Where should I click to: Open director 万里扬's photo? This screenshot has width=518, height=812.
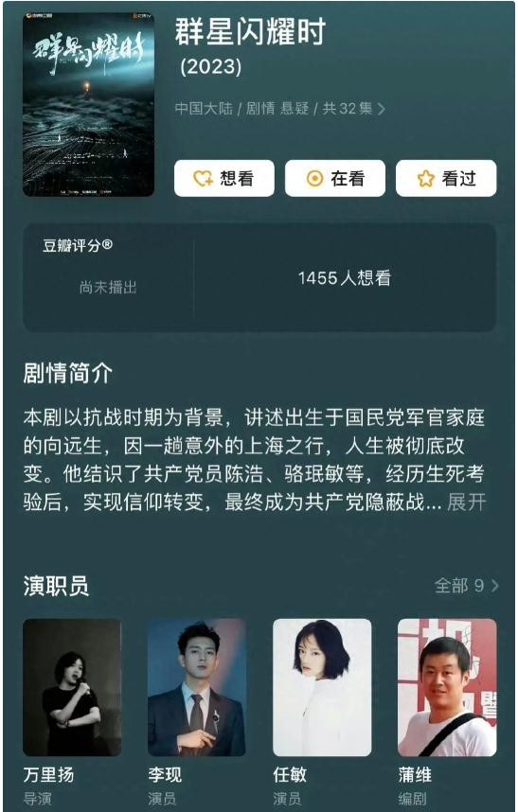click(x=72, y=687)
